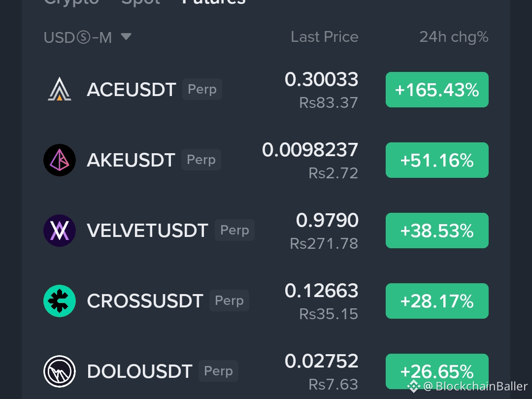Click the +28.17% green change swatch
This screenshot has width=532, height=399.
coord(437,301)
